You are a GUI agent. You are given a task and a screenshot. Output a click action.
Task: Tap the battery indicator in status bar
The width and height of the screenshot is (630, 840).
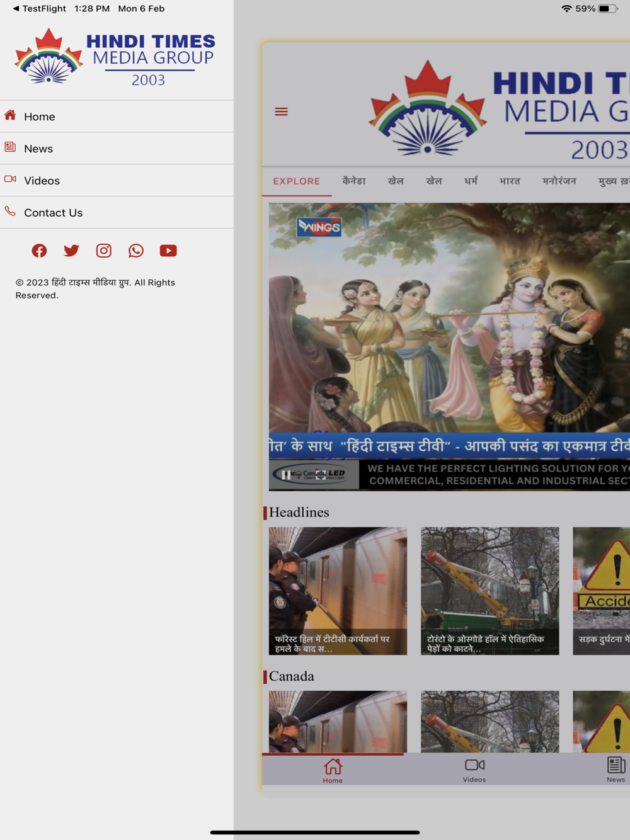tap(608, 9)
